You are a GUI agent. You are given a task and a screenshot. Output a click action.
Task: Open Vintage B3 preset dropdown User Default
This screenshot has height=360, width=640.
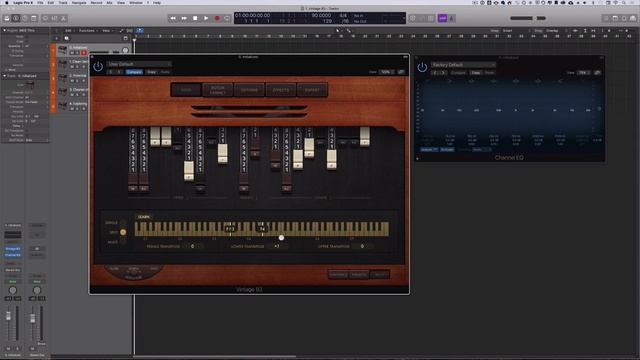139,64
